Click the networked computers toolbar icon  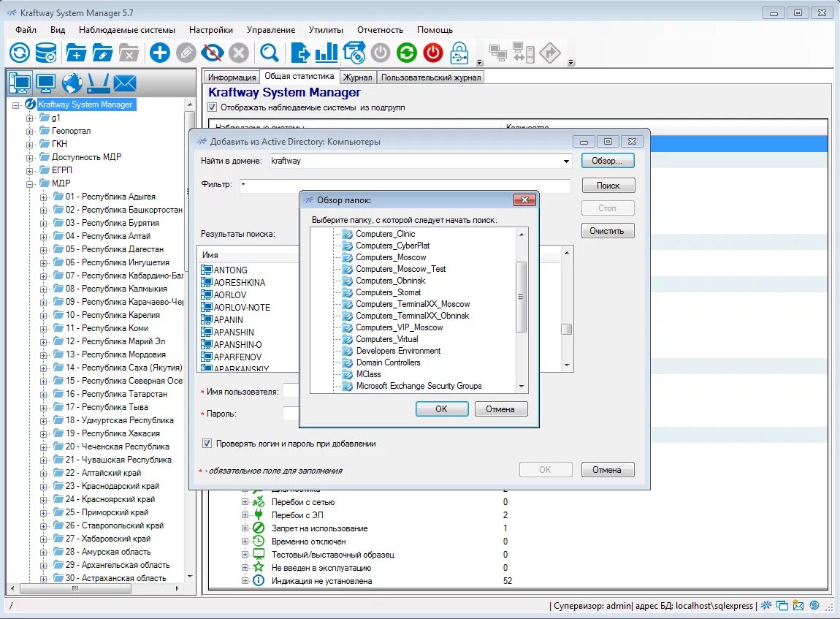498,53
